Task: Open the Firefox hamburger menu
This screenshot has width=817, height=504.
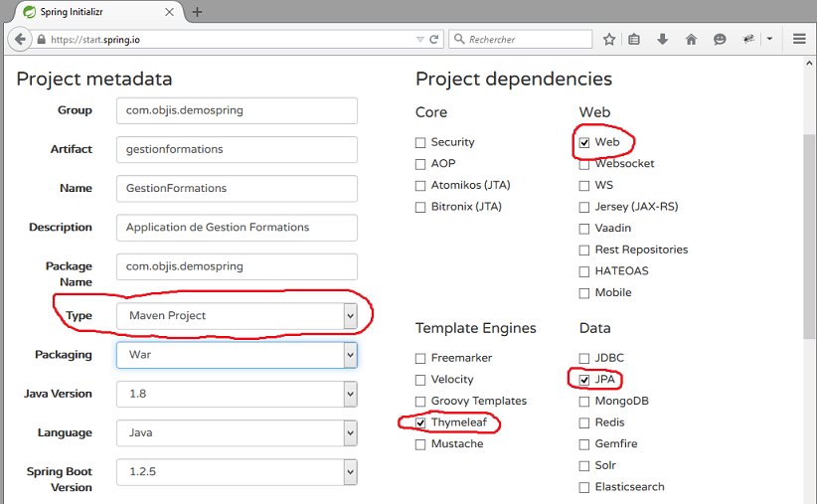Action: tap(799, 39)
